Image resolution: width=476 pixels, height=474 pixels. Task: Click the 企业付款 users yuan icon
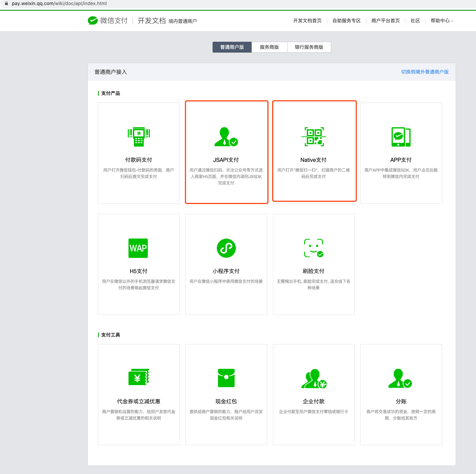click(314, 379)
